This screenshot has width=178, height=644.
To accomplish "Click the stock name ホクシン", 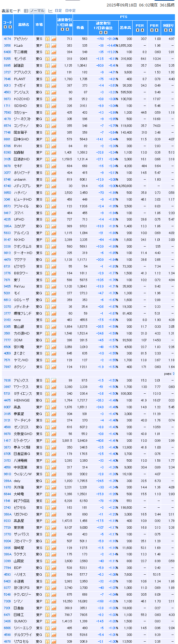I will point(20,367).
